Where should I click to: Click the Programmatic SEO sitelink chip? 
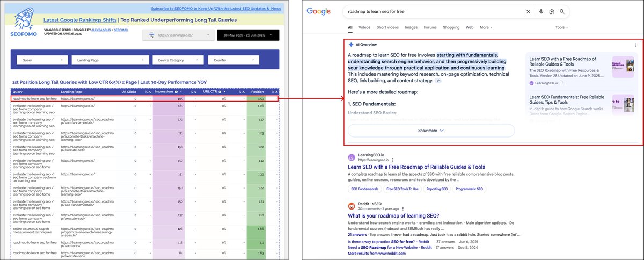tap(470, 189)
